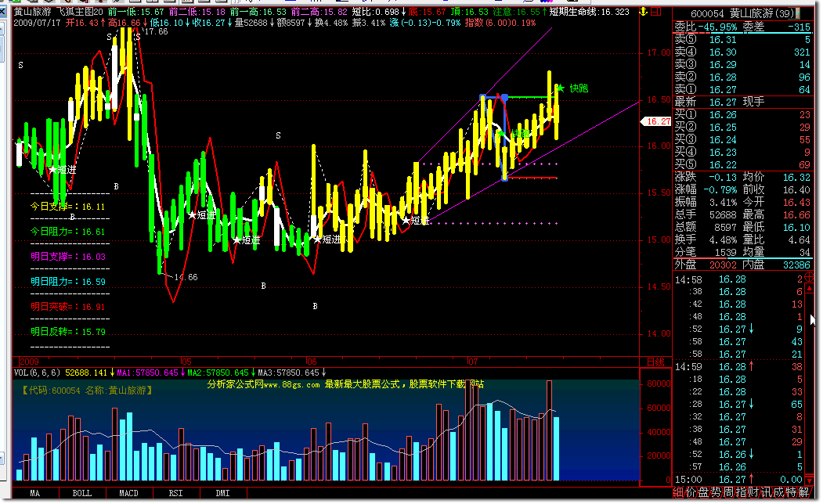Click the 外盘 20302 value
This screenshot has width=823, height=504.
pyautogui.click(x=724, y=265)
